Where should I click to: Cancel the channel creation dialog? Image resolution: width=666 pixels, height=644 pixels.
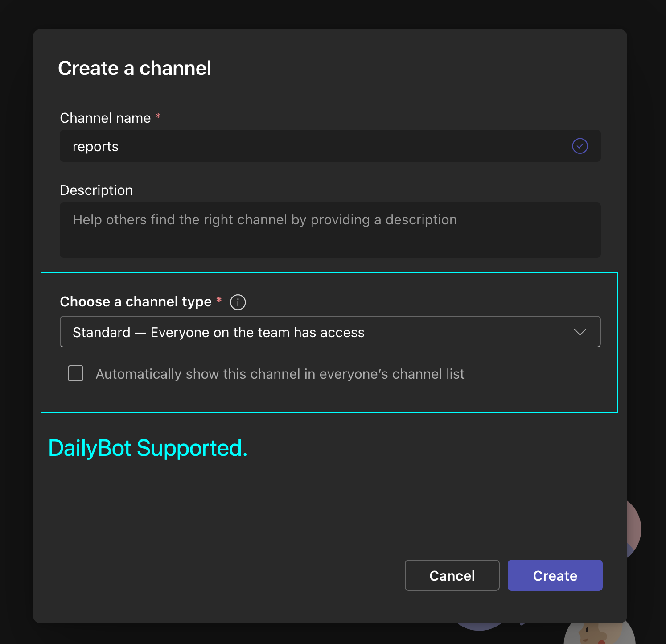pos(452,575)
